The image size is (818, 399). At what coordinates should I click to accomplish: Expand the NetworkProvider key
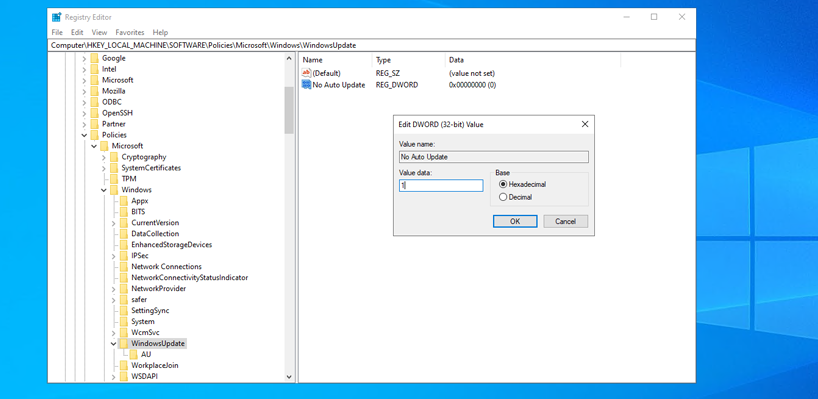tap(114, 288)
